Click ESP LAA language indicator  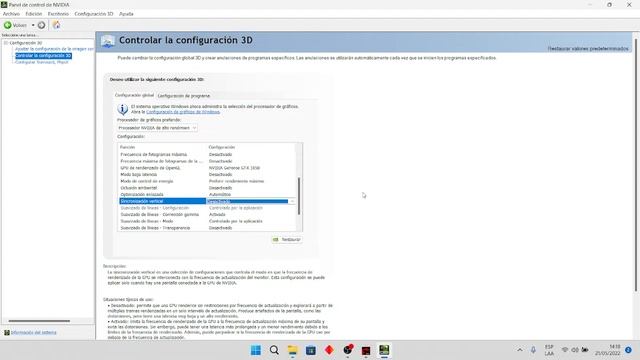[x=549, y=350]
